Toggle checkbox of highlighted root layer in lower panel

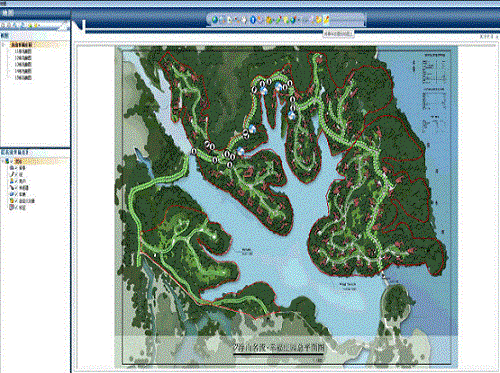point(12,161)
